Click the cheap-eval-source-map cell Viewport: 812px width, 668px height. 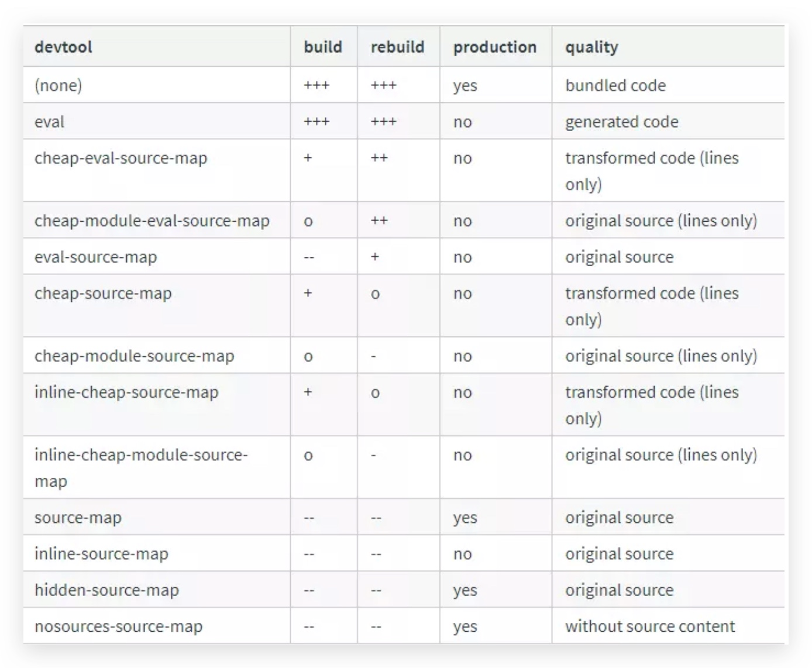[x=121, y=158]
